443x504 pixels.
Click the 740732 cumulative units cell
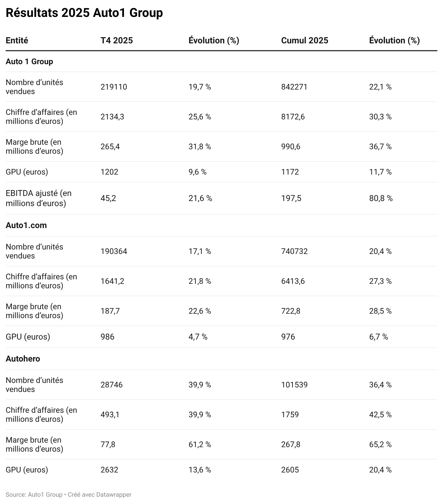pos(294,251)
